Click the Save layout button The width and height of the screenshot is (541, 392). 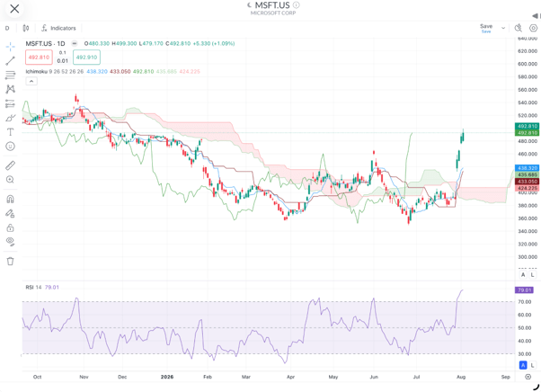[x=486, y=28]
